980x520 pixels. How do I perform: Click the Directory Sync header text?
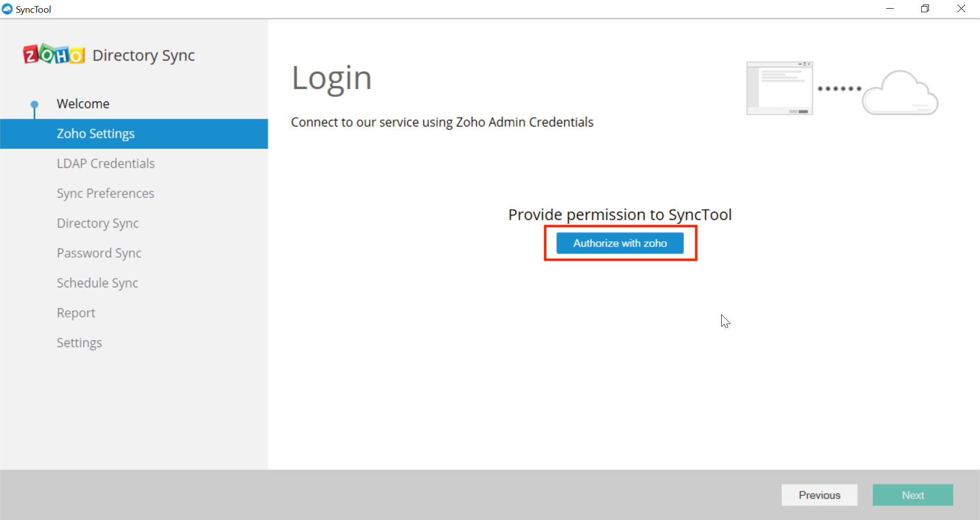pos(143,55)
